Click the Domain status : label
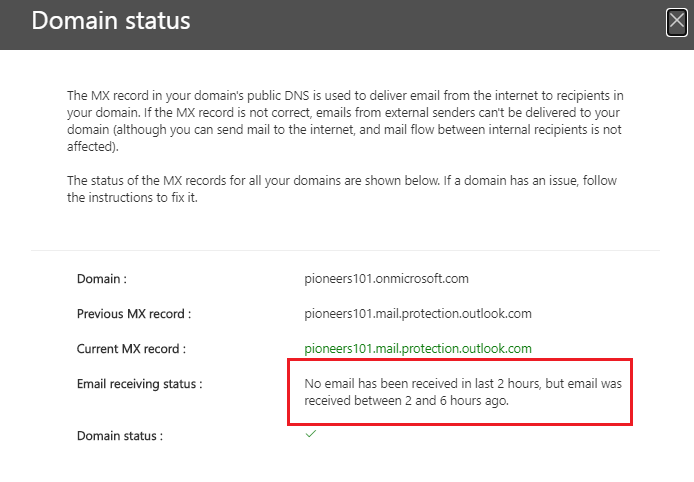 click(x=120, y=436)
